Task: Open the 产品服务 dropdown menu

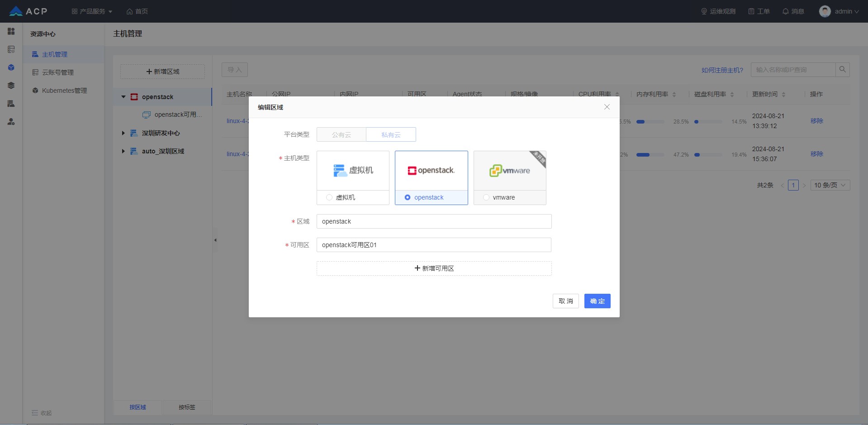Action: pos(92,11)
